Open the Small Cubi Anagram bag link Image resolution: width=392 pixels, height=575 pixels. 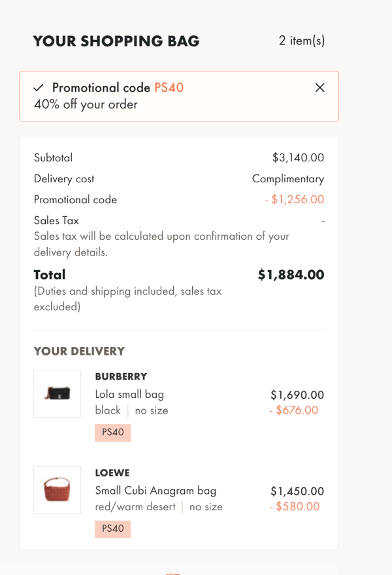click(x=156, y=491)
